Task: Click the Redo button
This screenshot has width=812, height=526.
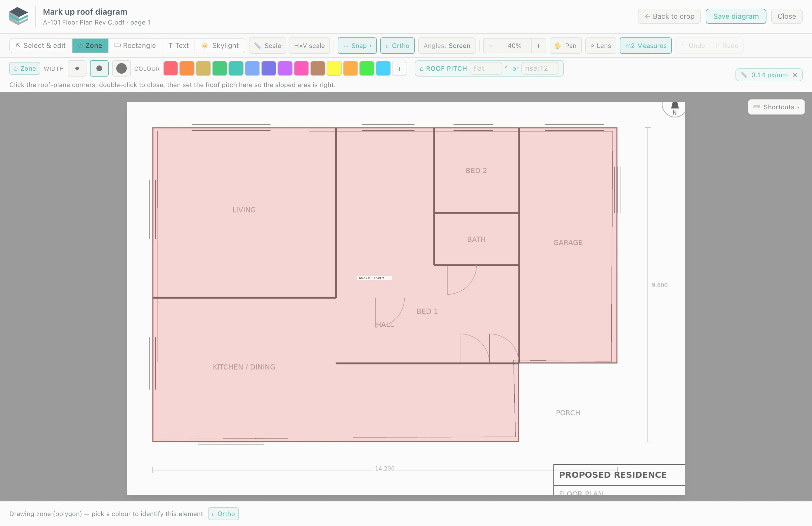Action: click(x=727, y=45)
